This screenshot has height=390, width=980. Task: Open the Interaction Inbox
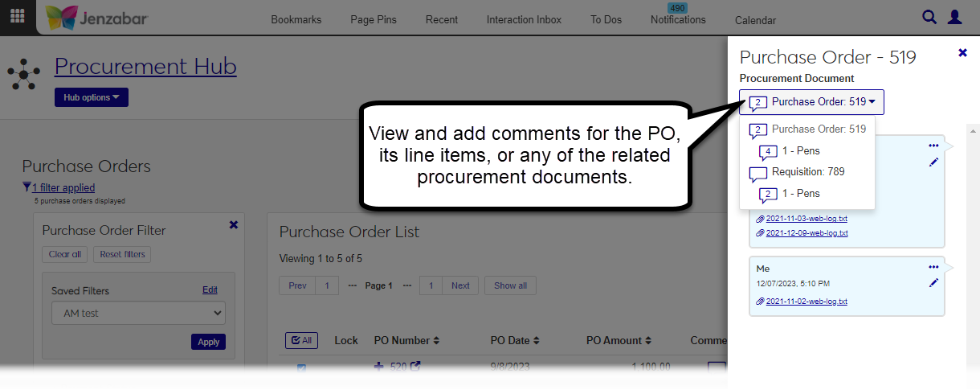point(524,20)
